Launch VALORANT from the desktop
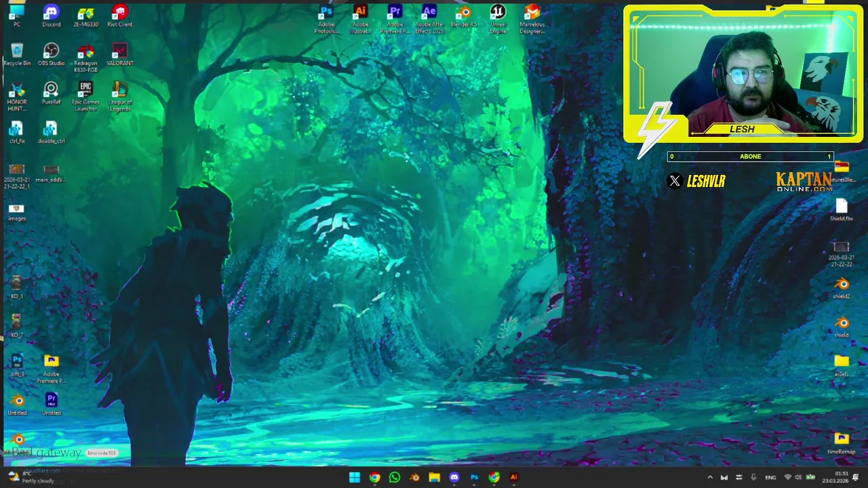The height and width of the screenshot is (488, 868). (x=119, y=55)
